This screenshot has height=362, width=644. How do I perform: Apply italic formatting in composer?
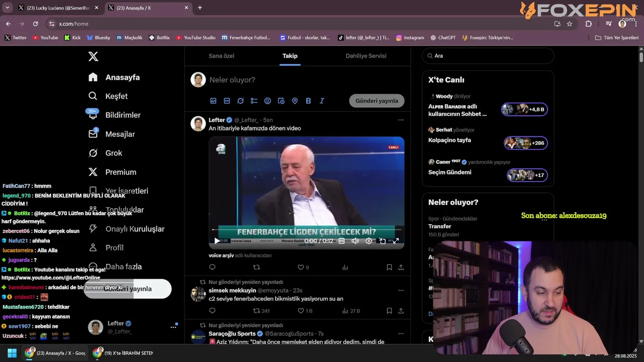tap(322, 101)
